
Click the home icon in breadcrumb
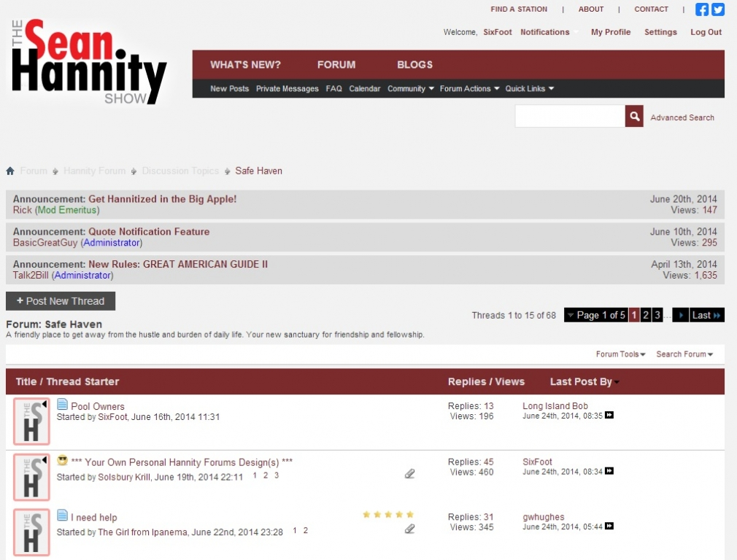(x=10, y=171)
